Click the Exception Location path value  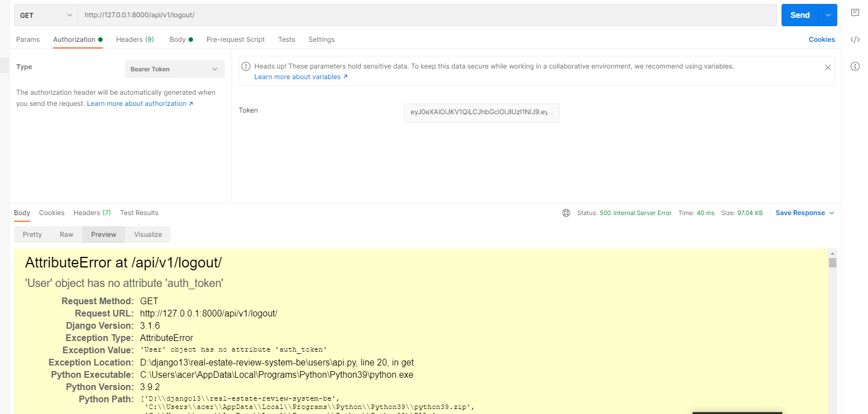pos(277,362)
